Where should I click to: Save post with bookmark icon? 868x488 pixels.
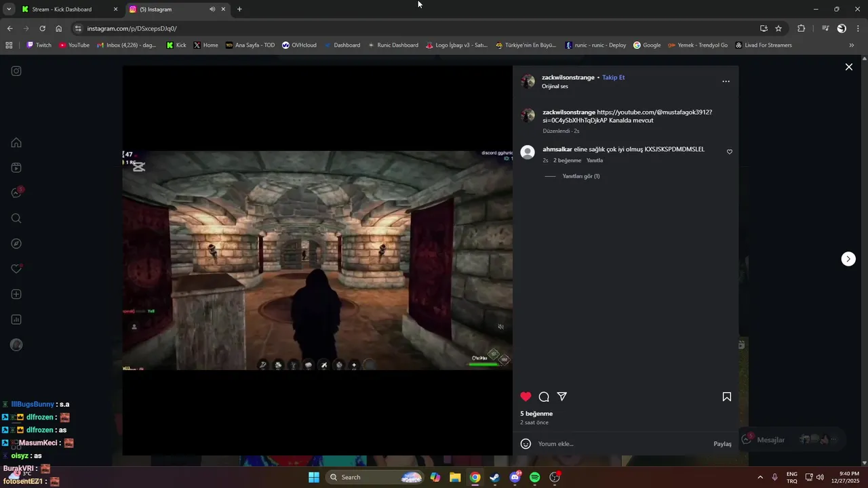click(726, 396)
